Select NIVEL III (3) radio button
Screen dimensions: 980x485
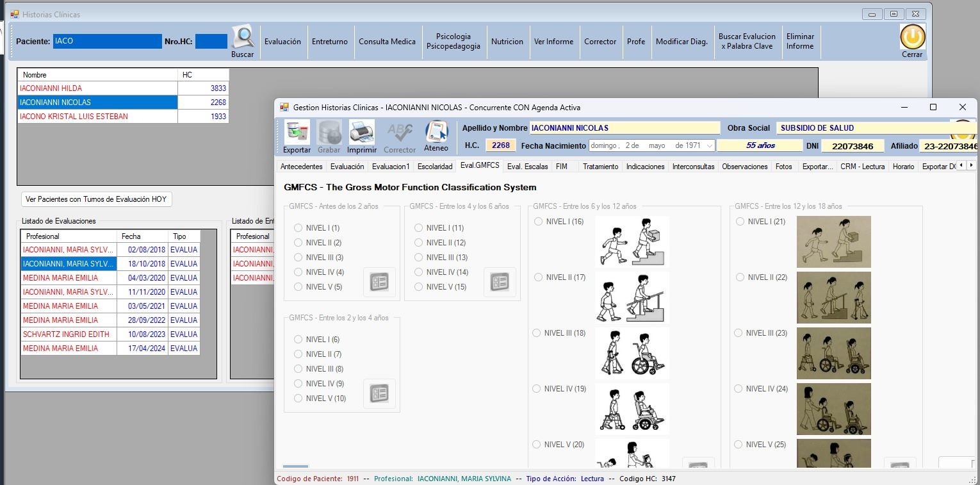(x=298, y=258)
